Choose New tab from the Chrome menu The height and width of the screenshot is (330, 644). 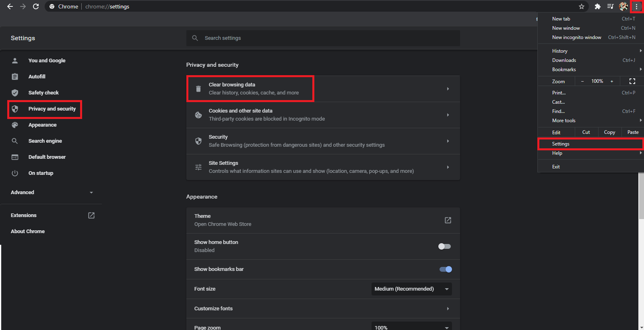point(590,19)
